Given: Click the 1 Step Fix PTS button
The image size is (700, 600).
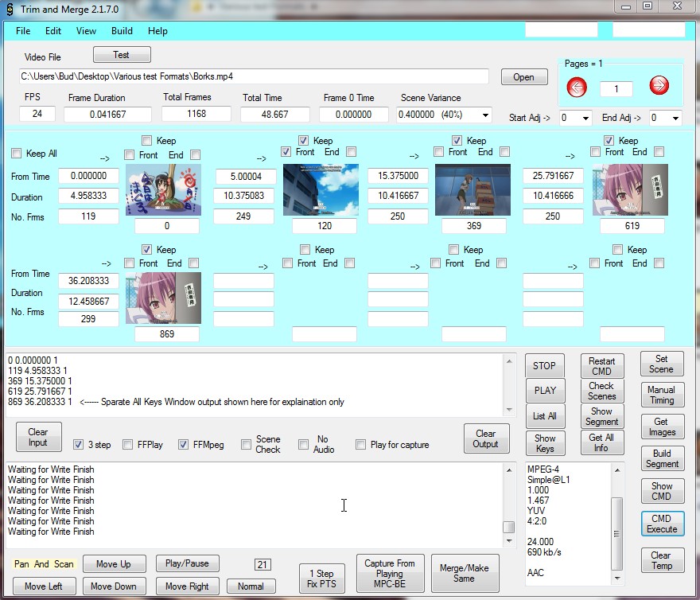Looking at the screenshot, I should point(322,579).
